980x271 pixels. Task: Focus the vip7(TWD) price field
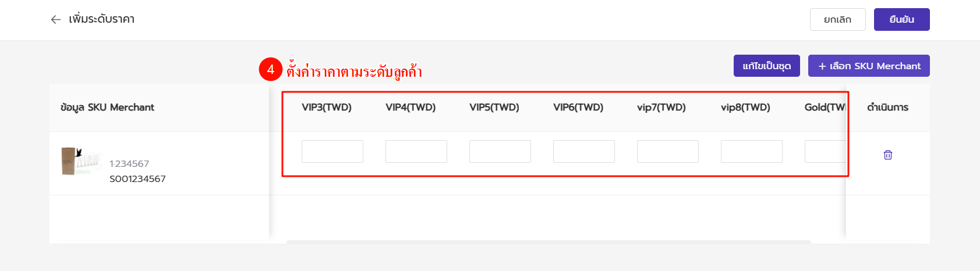tap(668, 151)
